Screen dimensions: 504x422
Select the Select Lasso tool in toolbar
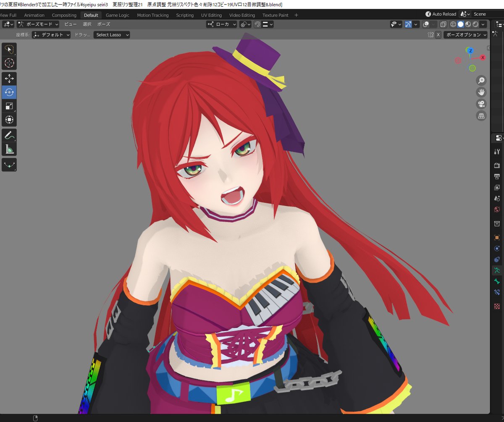[9, 50]
